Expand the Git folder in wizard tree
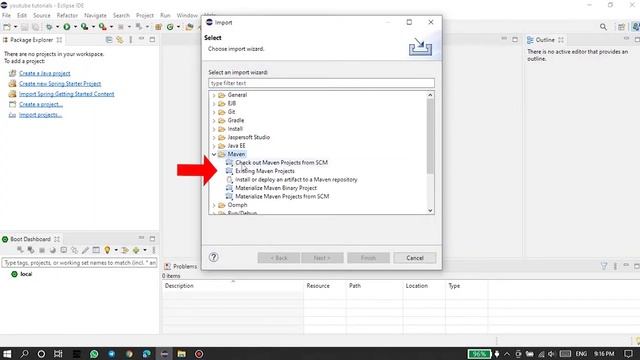Screen dimensions: 640x360 [x=214, y=112]
